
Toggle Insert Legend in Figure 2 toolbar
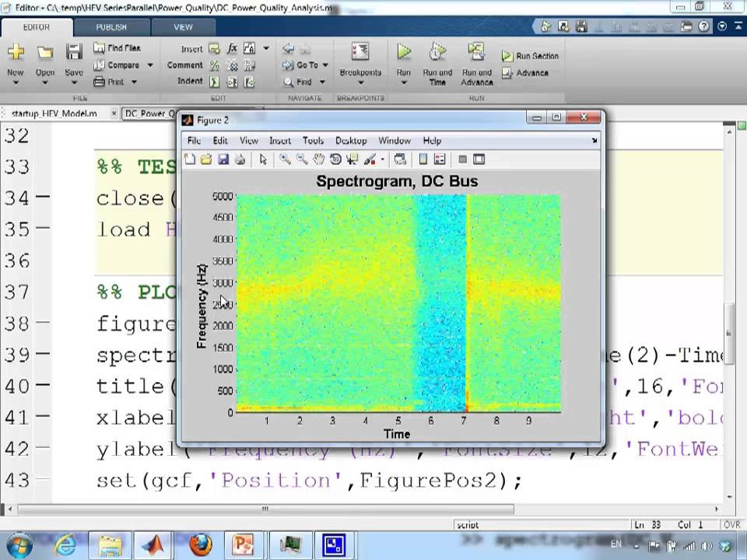[440, 159]
